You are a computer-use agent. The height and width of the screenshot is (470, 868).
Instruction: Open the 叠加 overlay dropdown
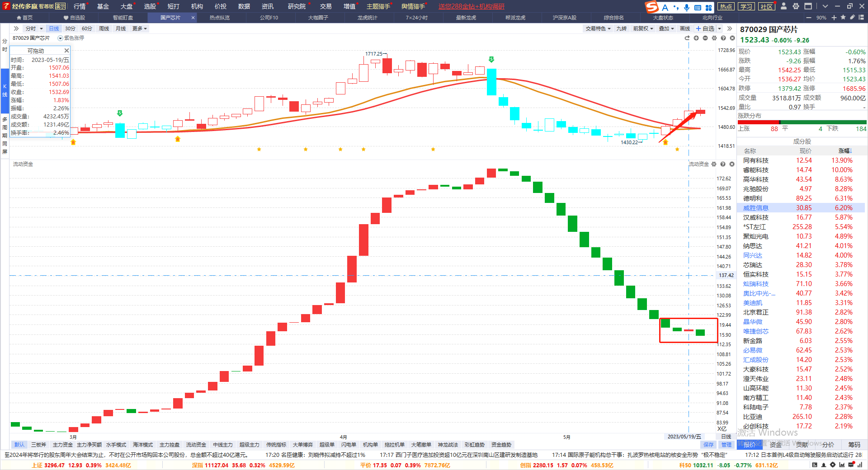(666, 28)
